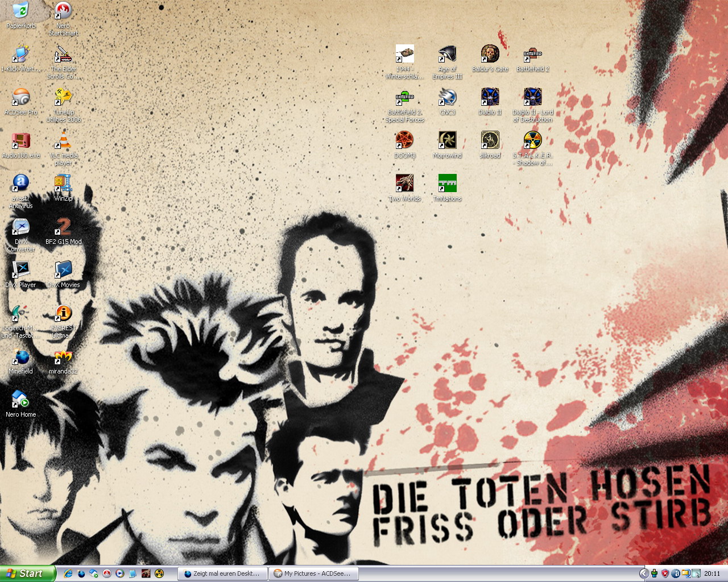Click the Show Desktop Quick Launch icon
This screenshot has width=728, height=582.
click(133, 574)
